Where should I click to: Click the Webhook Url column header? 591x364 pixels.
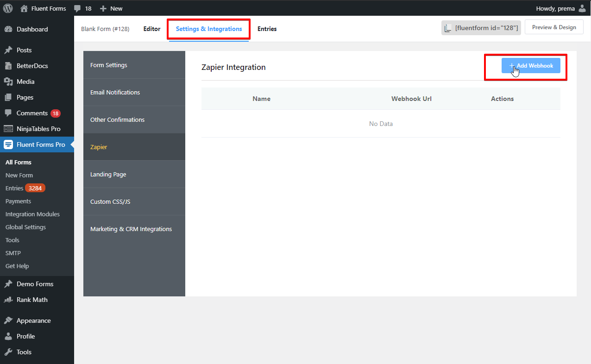point(411,99)
